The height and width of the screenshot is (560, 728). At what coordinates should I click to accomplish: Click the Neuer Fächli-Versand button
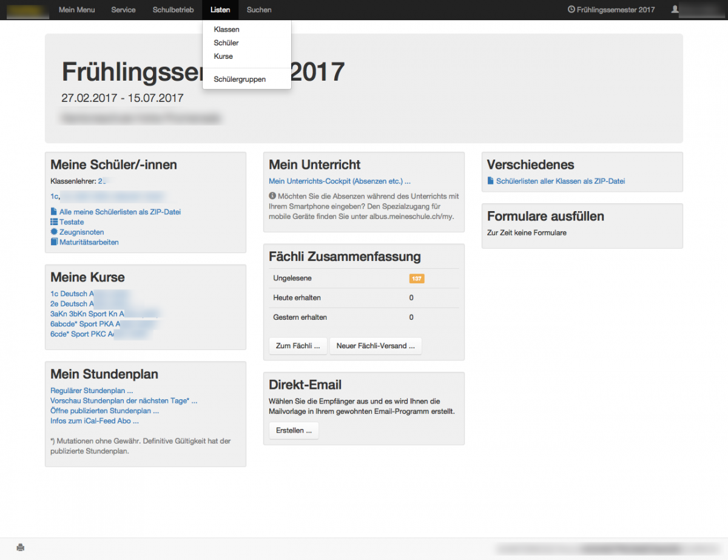pyautogui.click(x=376, y=346)
